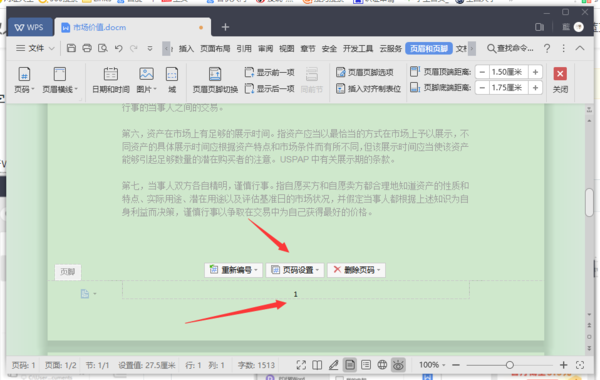This screenshot has height=380, width=600.
Task: Show next item 显示后一项
Action: tap(269, 89)
